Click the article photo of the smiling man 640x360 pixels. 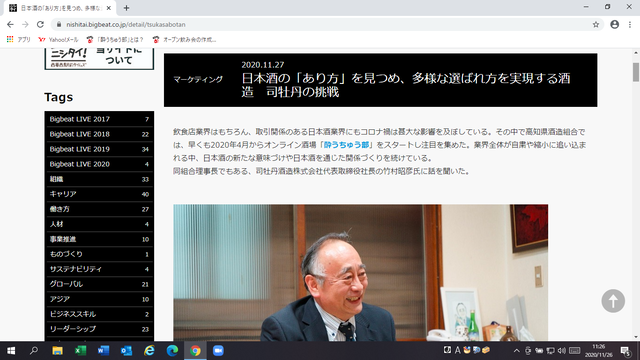[x=360, y=273]
